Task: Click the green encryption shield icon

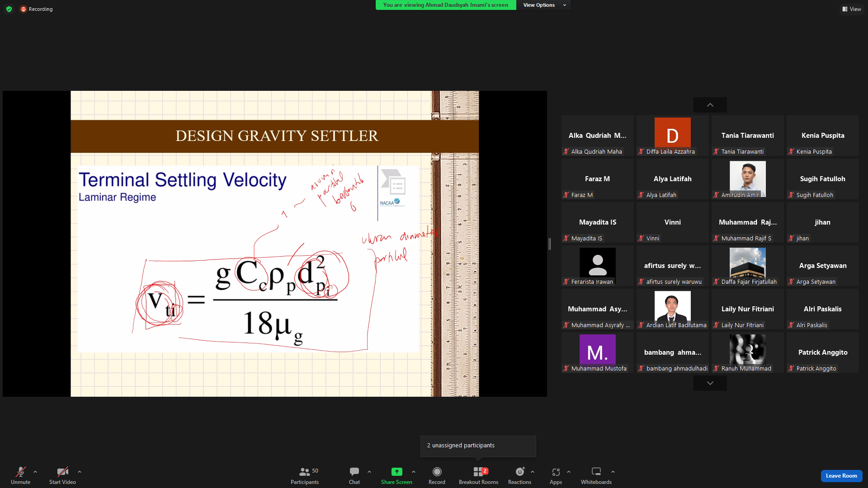Action: (9, 9)
